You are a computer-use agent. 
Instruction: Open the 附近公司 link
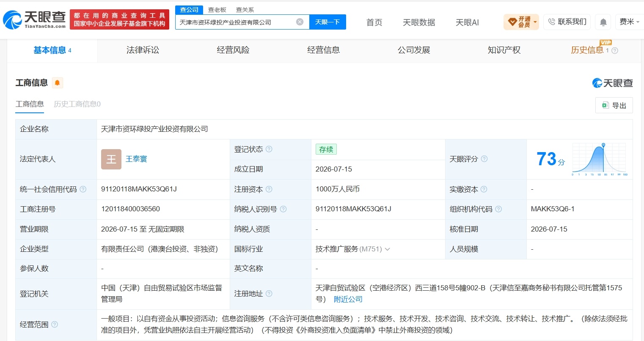(x=348, y=299)
